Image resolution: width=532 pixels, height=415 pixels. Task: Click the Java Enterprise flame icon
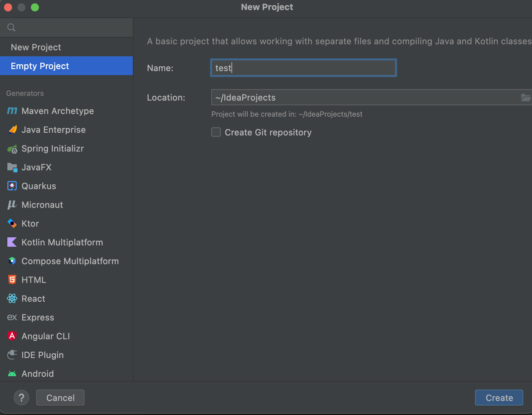click(12, 129)
